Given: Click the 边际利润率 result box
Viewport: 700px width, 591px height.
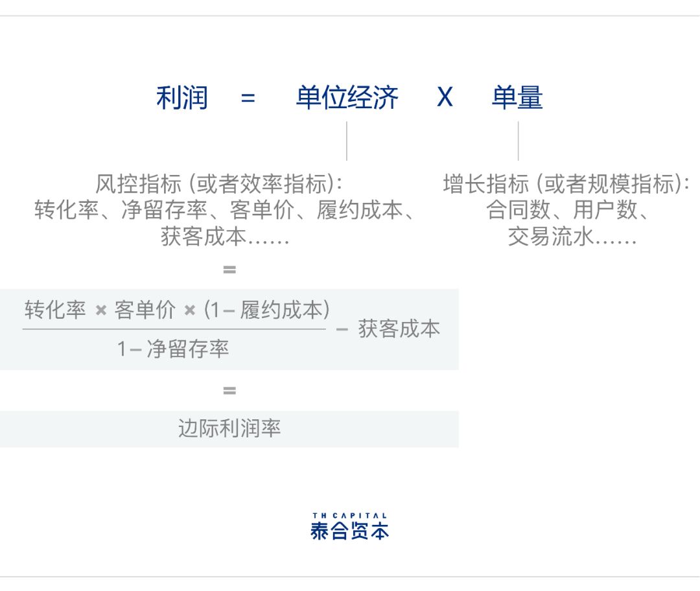Looking at the screenshot, I should click(229, 429).
